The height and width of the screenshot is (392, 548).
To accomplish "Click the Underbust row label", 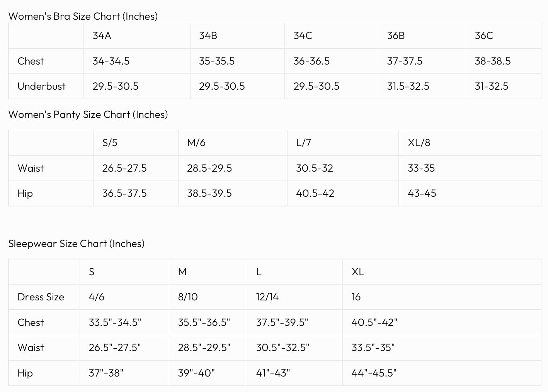I will [x=41, y=86].
